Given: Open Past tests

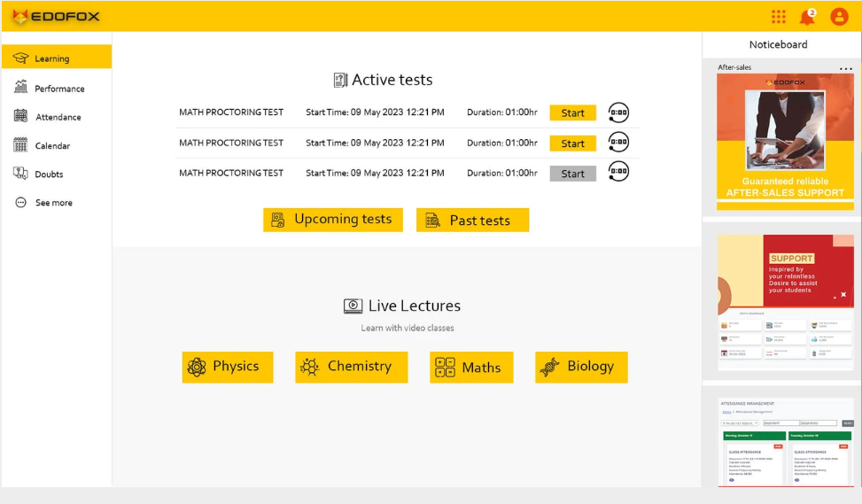Looking at the screenshot, I should click(472, 220).
